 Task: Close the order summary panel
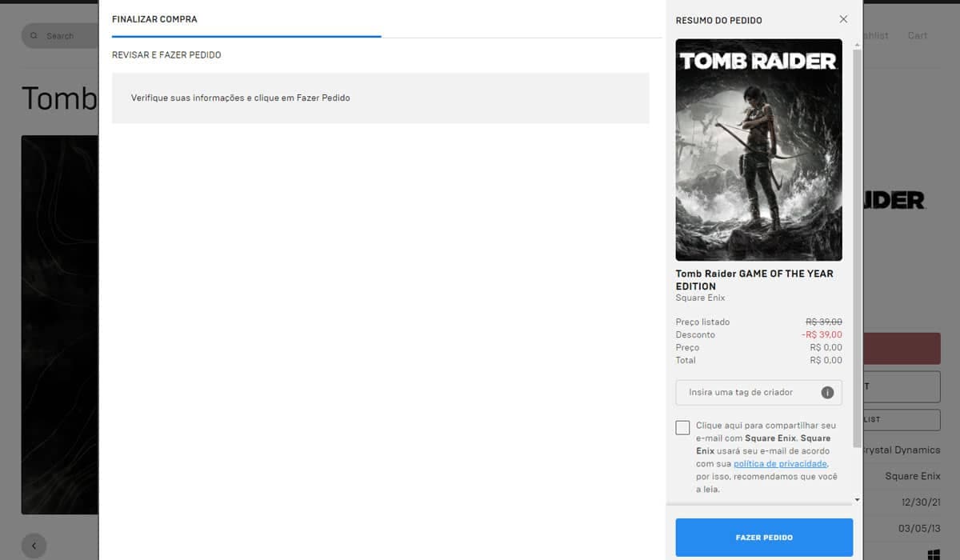pos(843,19)
